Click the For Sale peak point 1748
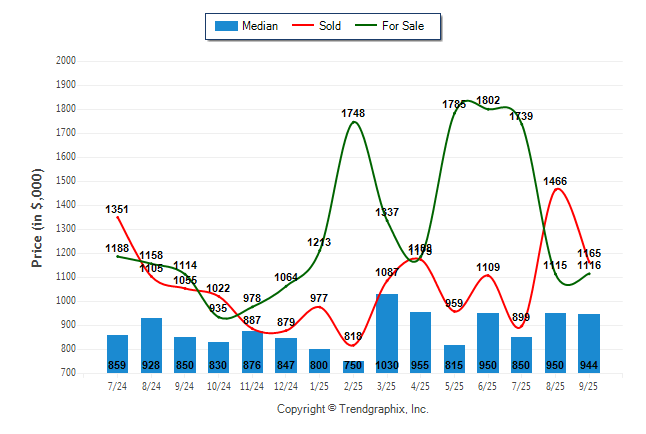Viewport: 646px width, 434px height. [x=353, y=122]
